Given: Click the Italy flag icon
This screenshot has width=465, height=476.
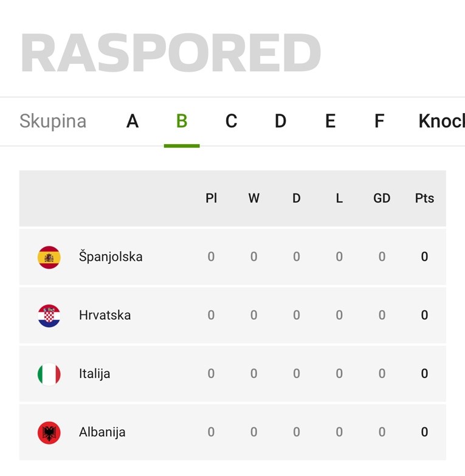Looking at the screenshot, I should pos(49,374).
